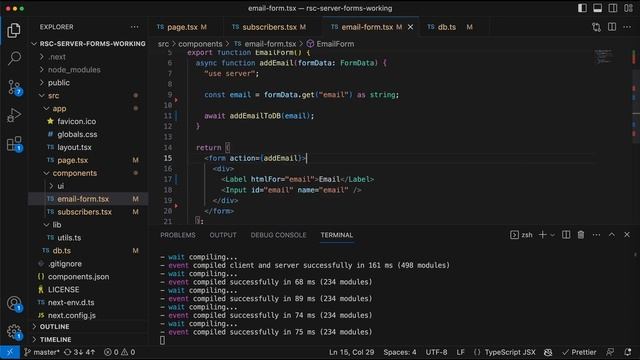The height and width of the screenshot is (360, 640).
Task: Open the Output panel tab
Action: coord(223,235)
